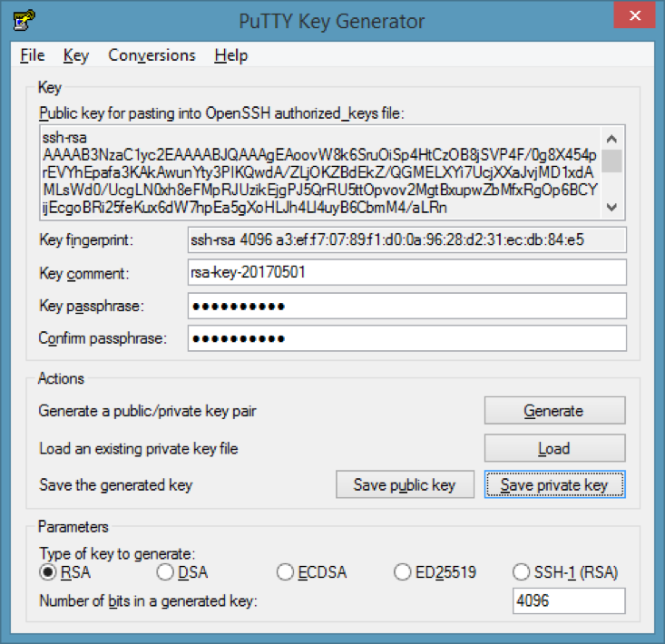This screenshot has height=644, width=665.
Task: Click the 'ssh-rsa' line in public key box
Action: (64, 137)
